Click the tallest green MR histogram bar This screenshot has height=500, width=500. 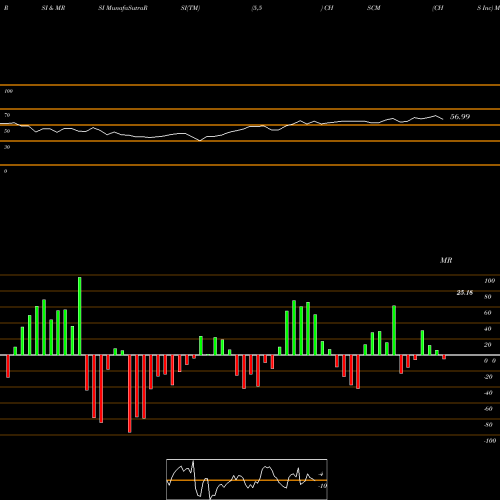point(80,316)
